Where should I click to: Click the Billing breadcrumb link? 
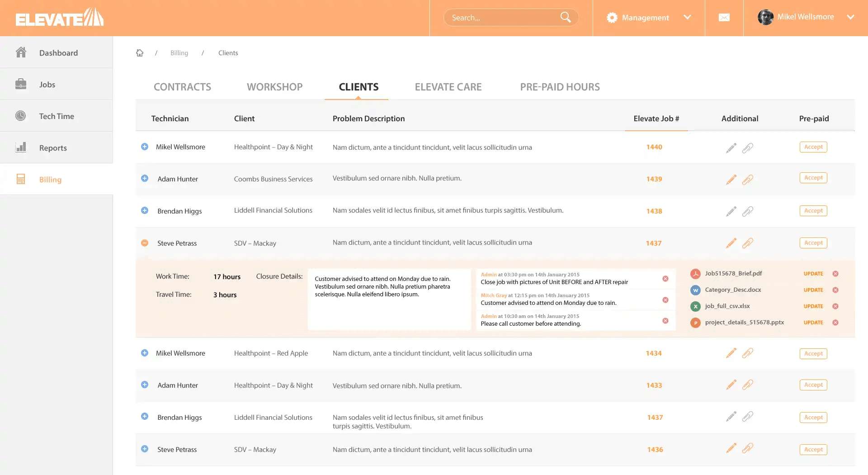point(179,53)
